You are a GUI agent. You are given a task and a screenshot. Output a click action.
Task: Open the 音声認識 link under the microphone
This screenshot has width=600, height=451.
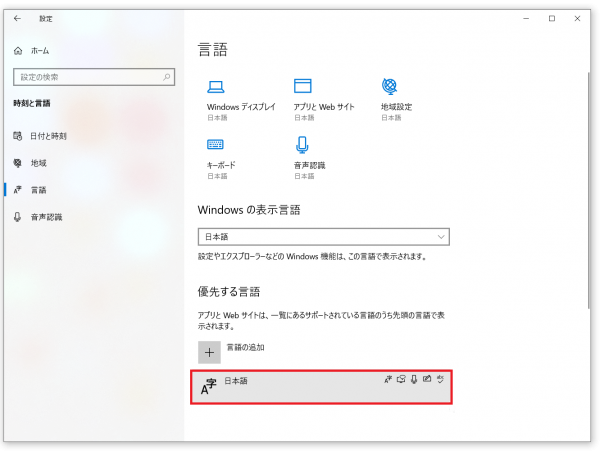click(x=310, y=165)
